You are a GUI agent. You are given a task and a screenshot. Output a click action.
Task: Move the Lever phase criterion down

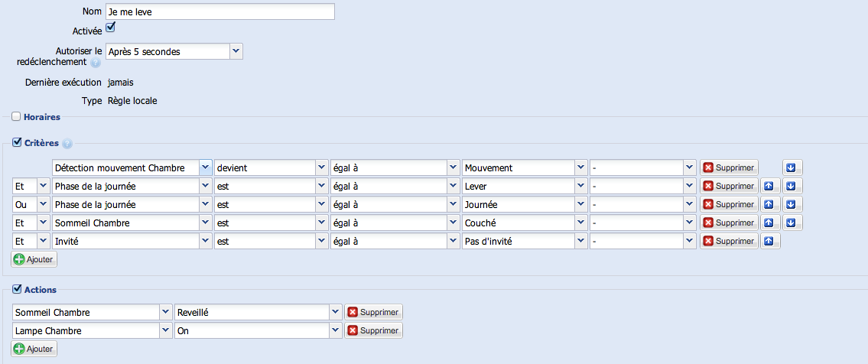click(x=792, y=186)
